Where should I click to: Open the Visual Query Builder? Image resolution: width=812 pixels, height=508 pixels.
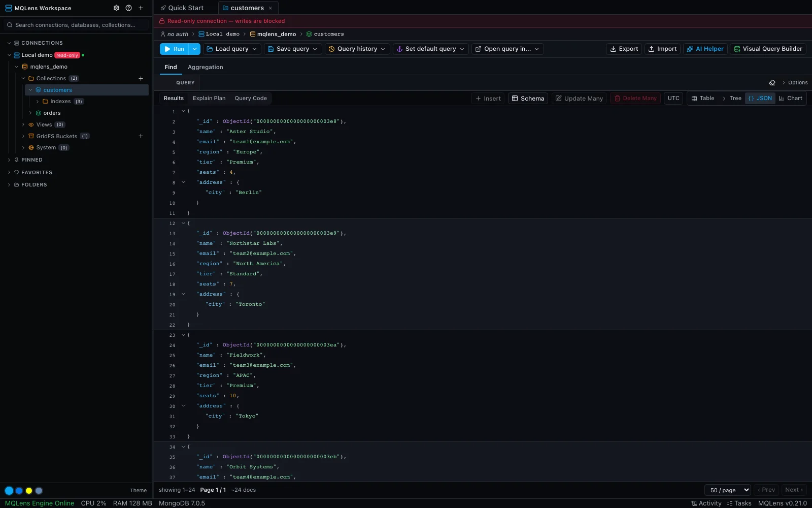[768, 49]
